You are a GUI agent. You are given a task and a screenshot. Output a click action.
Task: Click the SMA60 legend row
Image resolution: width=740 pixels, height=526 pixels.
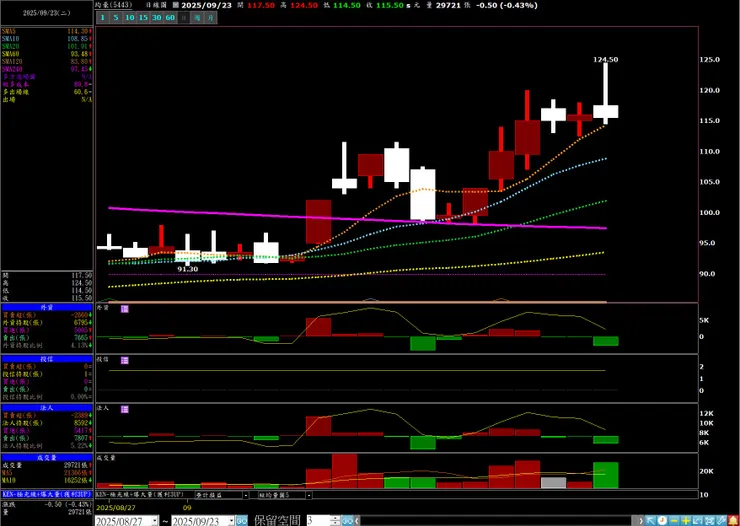click(47, 54)
